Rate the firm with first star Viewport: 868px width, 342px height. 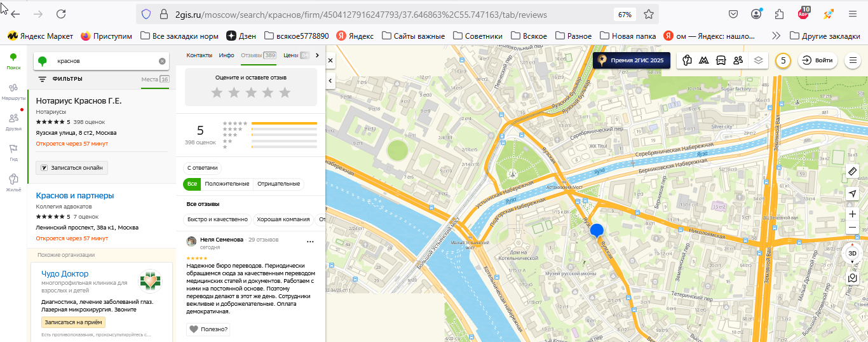click(x=217, y=93)
